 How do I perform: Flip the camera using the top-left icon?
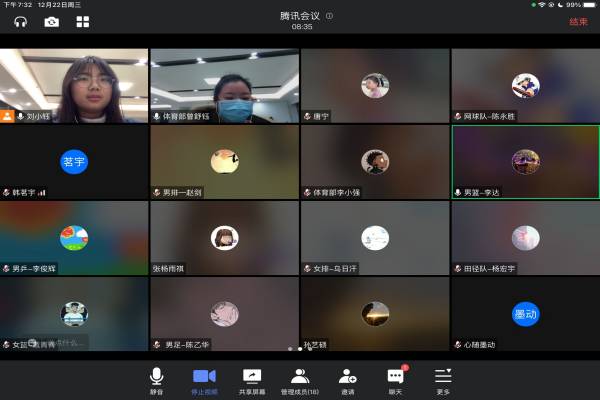coord(51,21)
